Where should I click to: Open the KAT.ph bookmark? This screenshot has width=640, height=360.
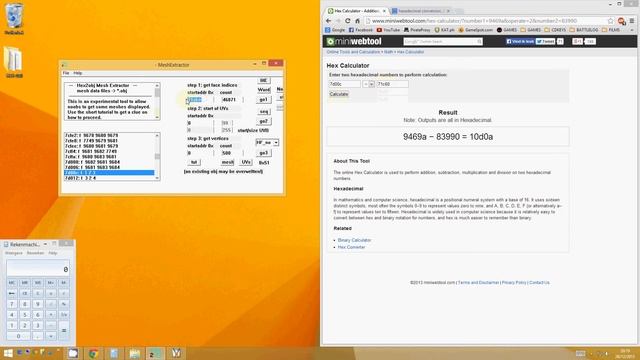[x=444, y=30]
